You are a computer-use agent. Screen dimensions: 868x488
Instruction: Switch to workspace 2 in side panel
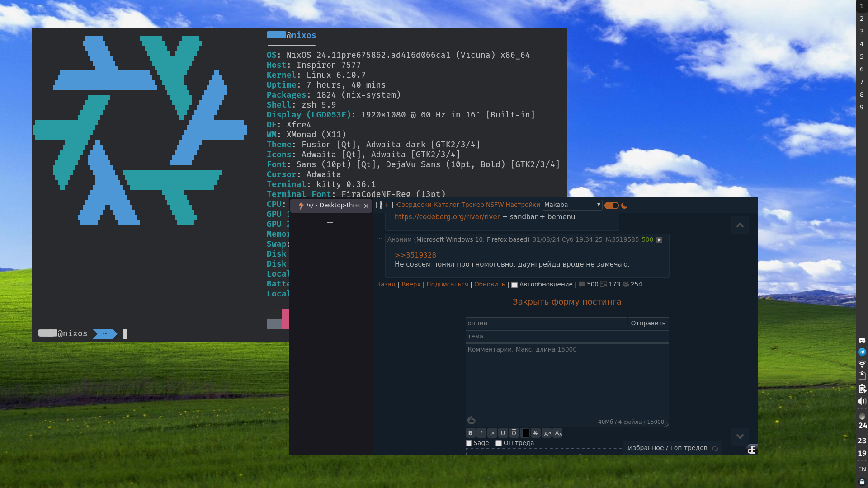pyautogui.click(x=862, y=19)
